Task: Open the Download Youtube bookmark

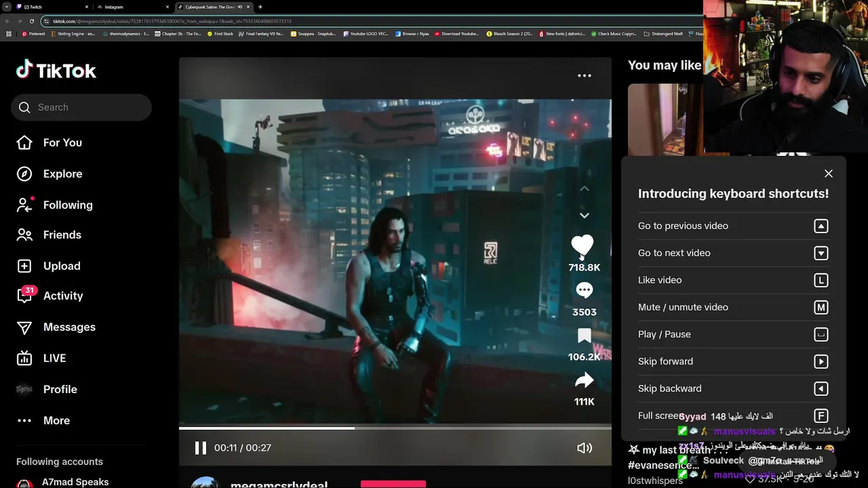Action: pyautogui.click(x=457, y=33)
